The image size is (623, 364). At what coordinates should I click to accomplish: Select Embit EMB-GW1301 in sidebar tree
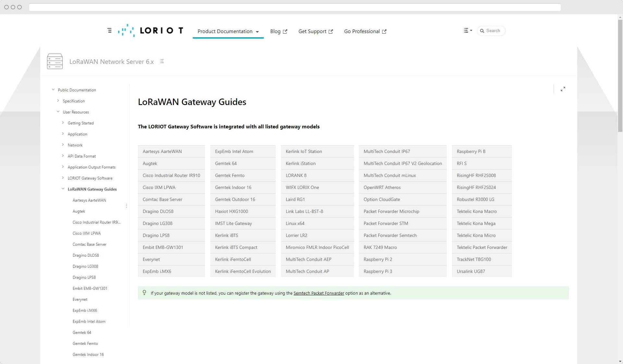tap(90, 288)
